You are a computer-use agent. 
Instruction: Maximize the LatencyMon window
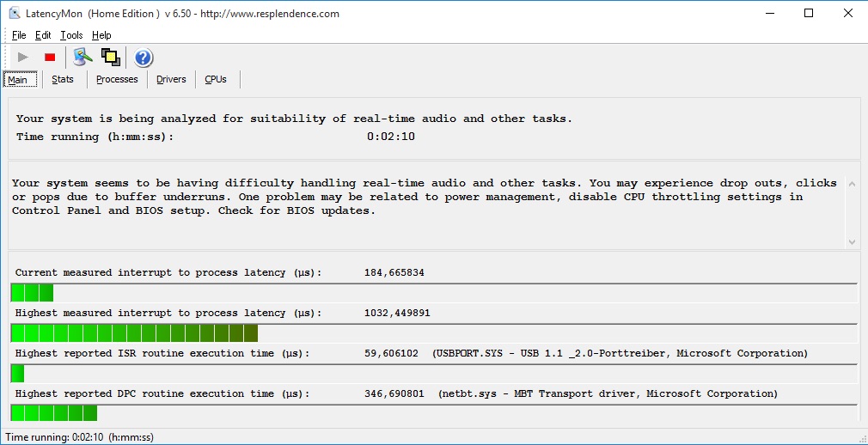809,13
